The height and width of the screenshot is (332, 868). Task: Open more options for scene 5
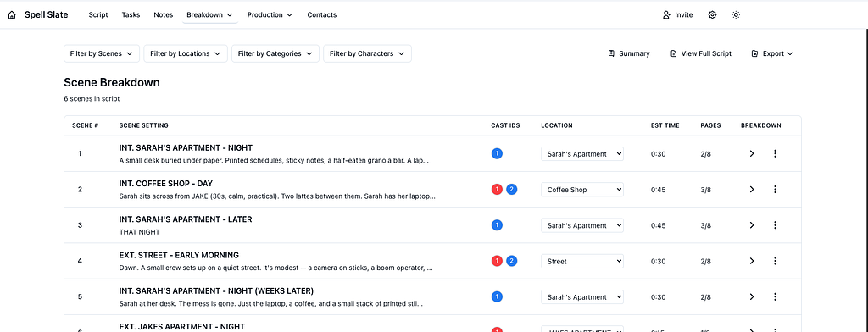[775, 296]
